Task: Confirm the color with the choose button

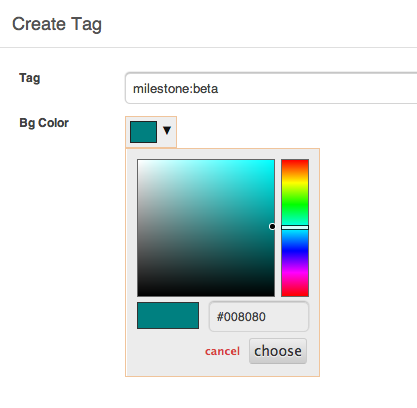Action: 278,351
